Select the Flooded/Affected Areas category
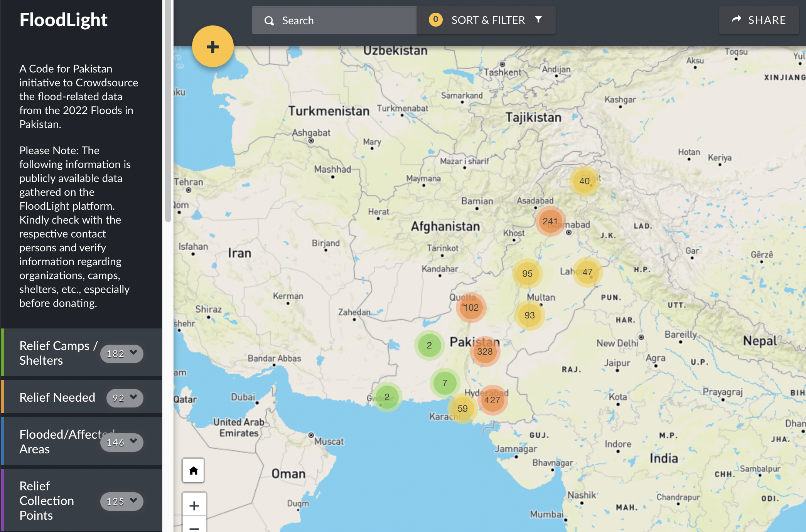 click(81, 441)
